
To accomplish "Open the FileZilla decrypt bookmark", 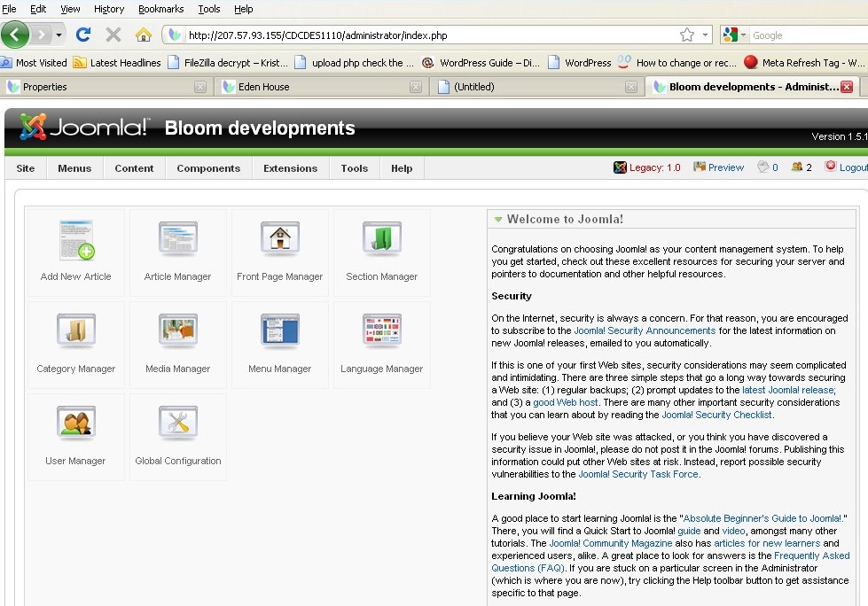I will pos(228,63).
